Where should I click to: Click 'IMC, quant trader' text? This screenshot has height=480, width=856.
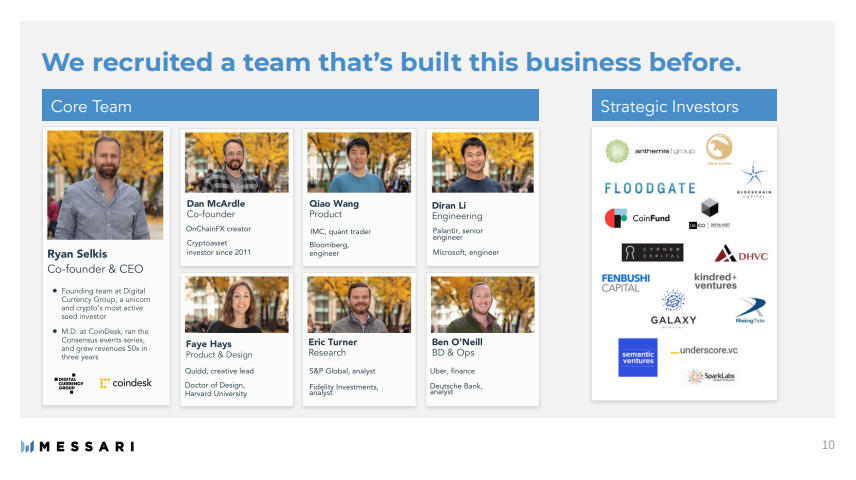(341, 232)
